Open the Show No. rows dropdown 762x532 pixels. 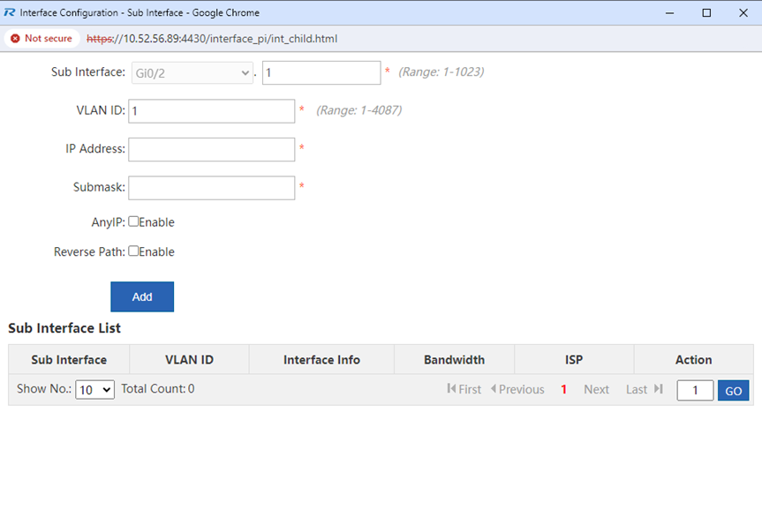coord(94,390)
